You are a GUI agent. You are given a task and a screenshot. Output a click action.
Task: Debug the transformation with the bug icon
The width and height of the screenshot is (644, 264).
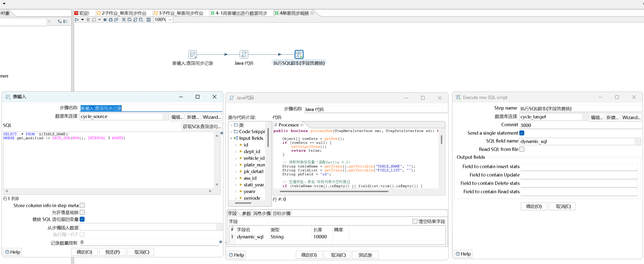(x=110, y=20)
